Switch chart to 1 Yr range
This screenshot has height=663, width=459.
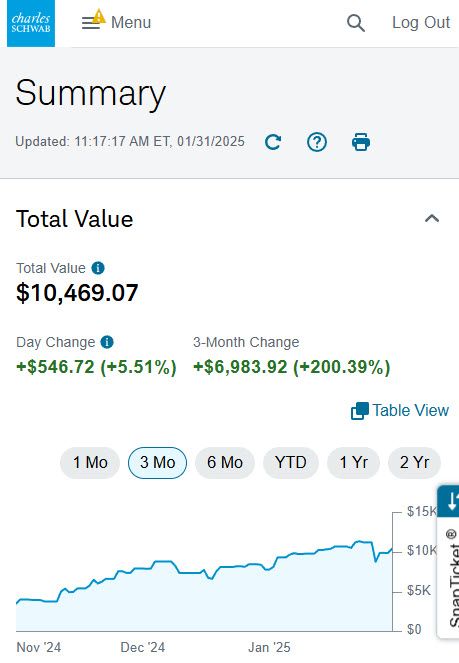pyautogui.click(x=354, y=463)
